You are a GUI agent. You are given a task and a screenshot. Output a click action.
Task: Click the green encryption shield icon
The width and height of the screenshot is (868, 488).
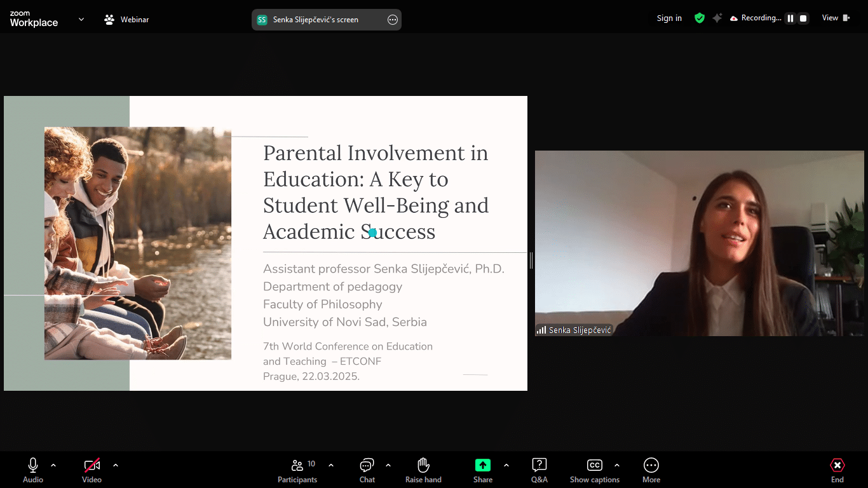(x=700, y=18)
